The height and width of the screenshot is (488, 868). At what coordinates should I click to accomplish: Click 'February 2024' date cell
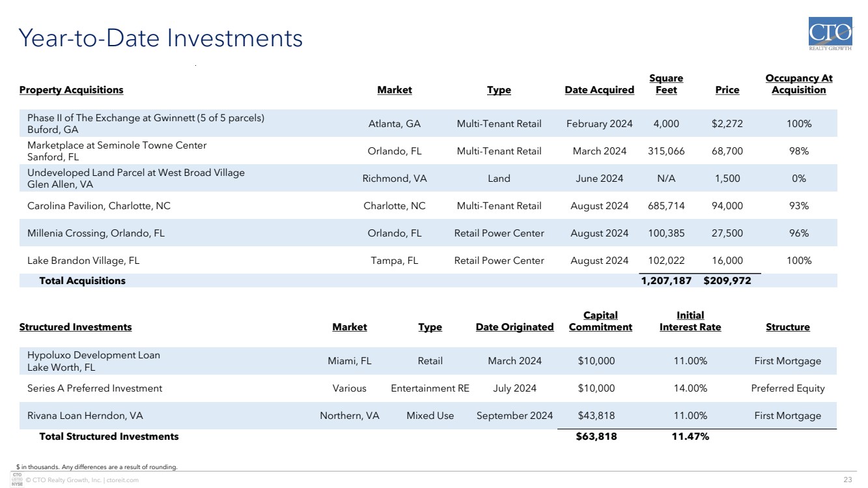(599, 124)
